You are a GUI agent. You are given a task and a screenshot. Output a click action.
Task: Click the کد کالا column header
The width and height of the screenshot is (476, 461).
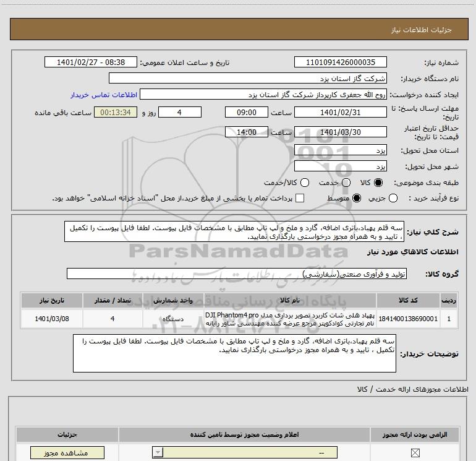pyautogui.click(x=408, y=300)
